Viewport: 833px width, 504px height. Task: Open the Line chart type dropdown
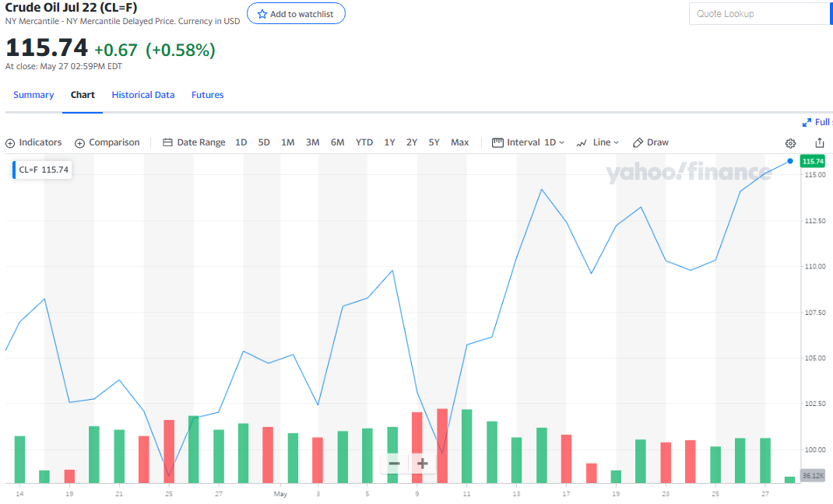tap(598, 142)
